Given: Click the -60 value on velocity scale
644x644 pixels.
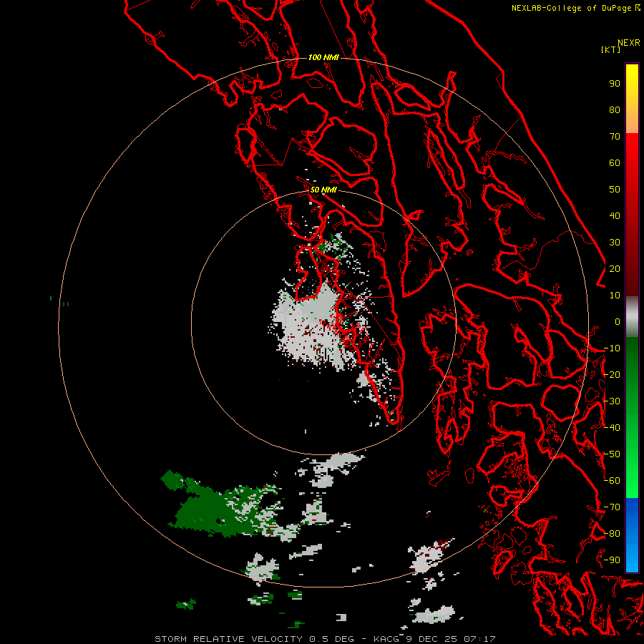Looking at the screenshot, I should [612, 481].
